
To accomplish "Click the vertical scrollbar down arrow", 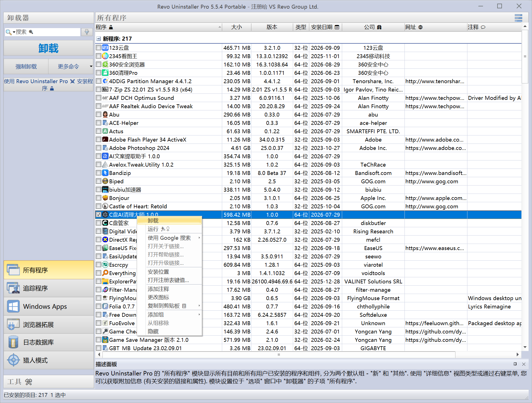I will 525,347.
